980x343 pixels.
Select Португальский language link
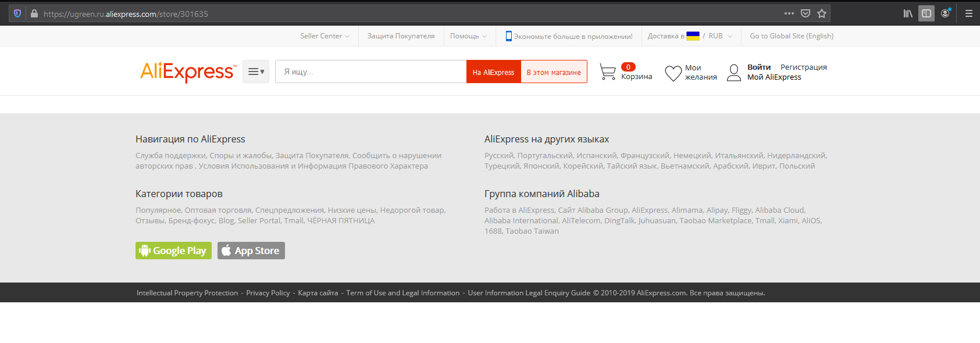[545, 156]
